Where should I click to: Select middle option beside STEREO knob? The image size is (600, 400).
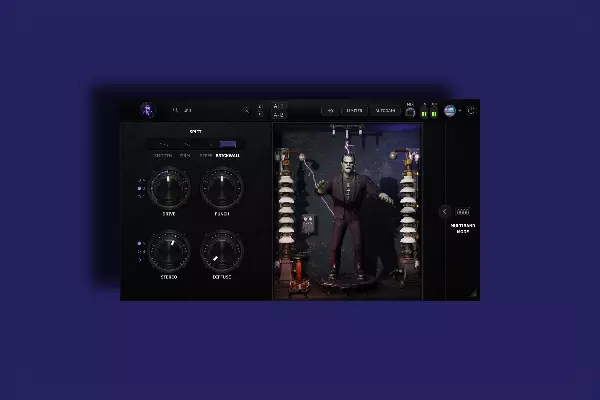141,251
